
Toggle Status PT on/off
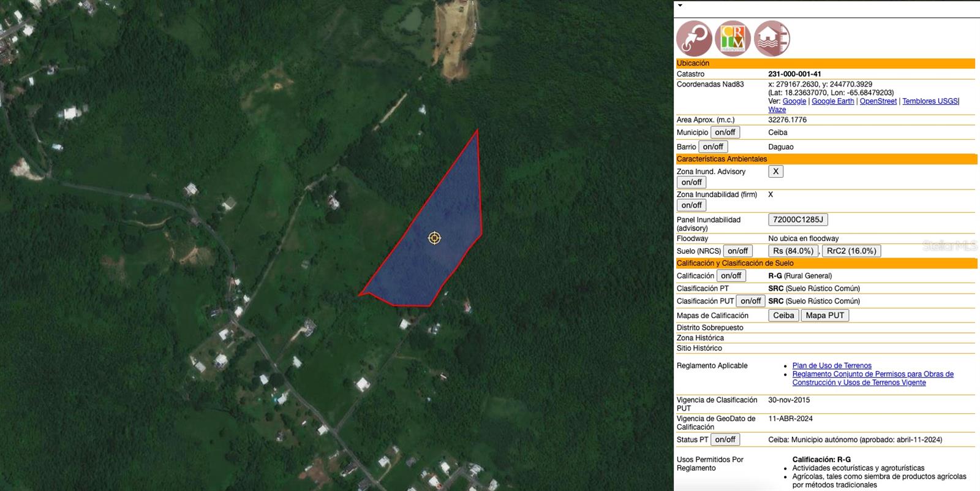(725, 440)
